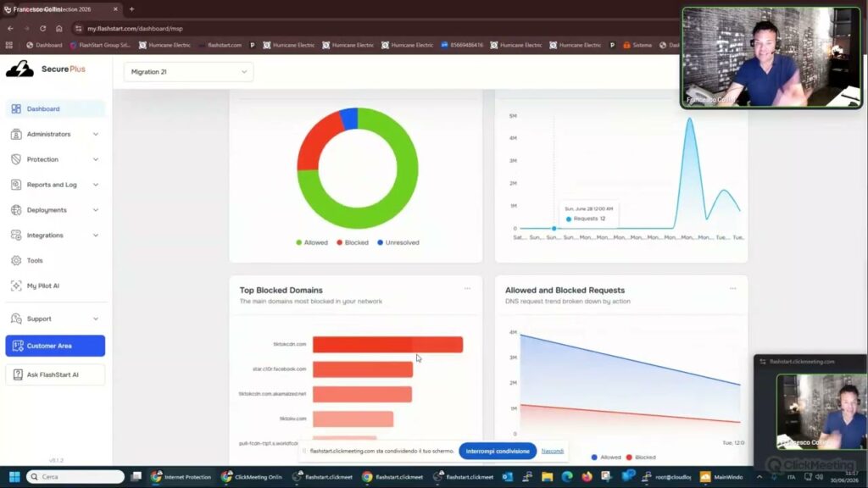
Task: Click the Task View taskbar icon
Action: (136, 477)
